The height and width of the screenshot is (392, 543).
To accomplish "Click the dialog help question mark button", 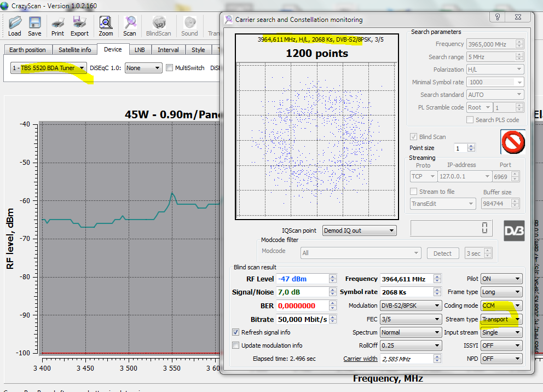I will coord(497,18).
